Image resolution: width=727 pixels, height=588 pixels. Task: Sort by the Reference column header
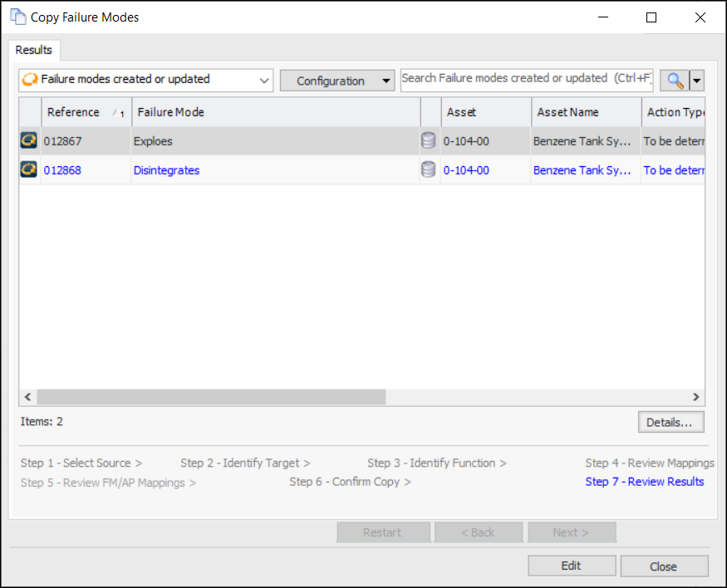click(x=75, y=112)
